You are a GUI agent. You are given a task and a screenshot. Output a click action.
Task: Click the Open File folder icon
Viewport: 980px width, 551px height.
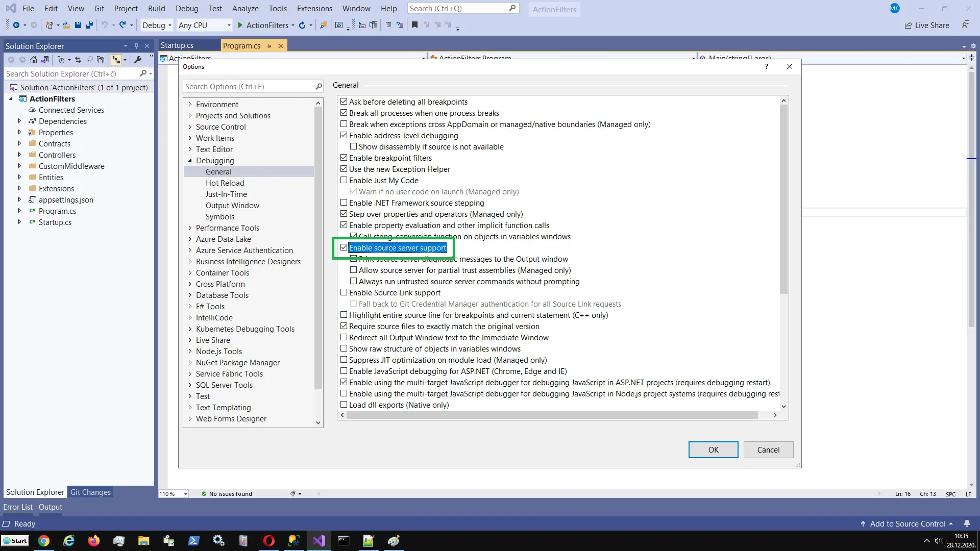pyautogui.click(x=66, y=25)
